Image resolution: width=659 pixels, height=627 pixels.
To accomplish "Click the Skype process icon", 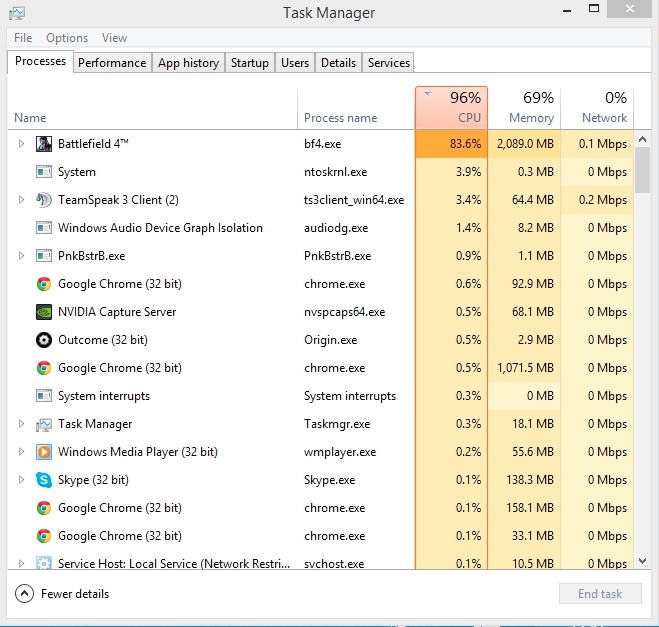I will pos(44,480).
